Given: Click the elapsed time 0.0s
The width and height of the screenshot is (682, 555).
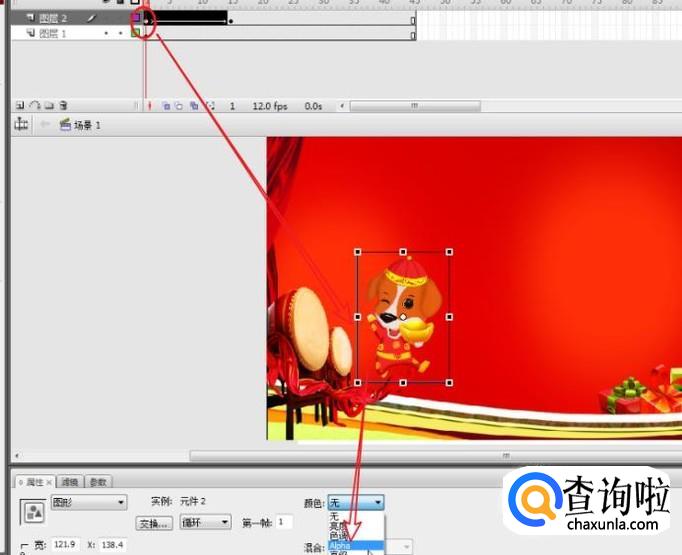Looking at the screenshot, I should click(313, 106).
